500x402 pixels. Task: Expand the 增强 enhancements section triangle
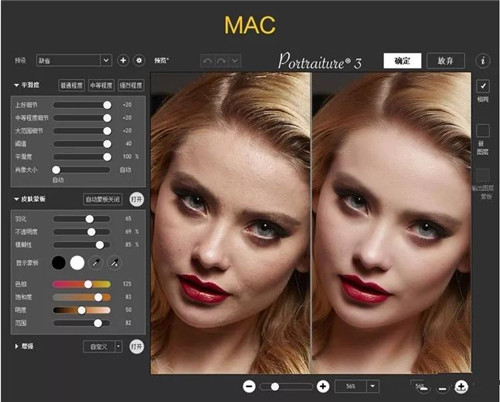16,347
